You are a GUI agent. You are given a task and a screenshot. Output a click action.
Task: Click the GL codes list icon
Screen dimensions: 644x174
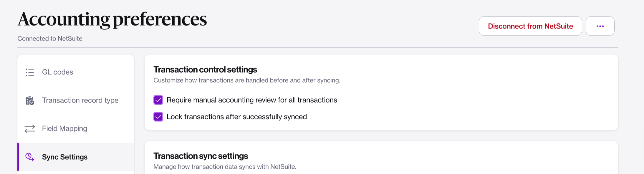pyautogui.click(x=30, y=72)
